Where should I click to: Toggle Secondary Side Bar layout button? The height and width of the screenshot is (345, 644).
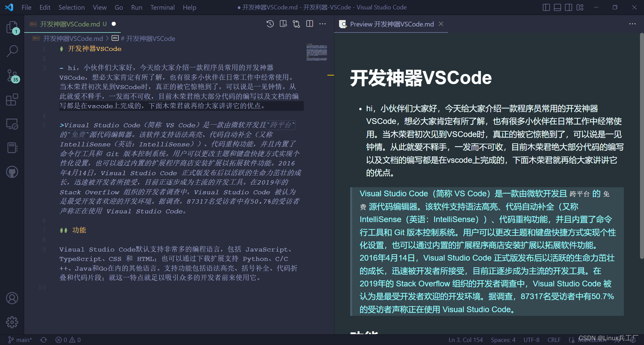point(569,7)
